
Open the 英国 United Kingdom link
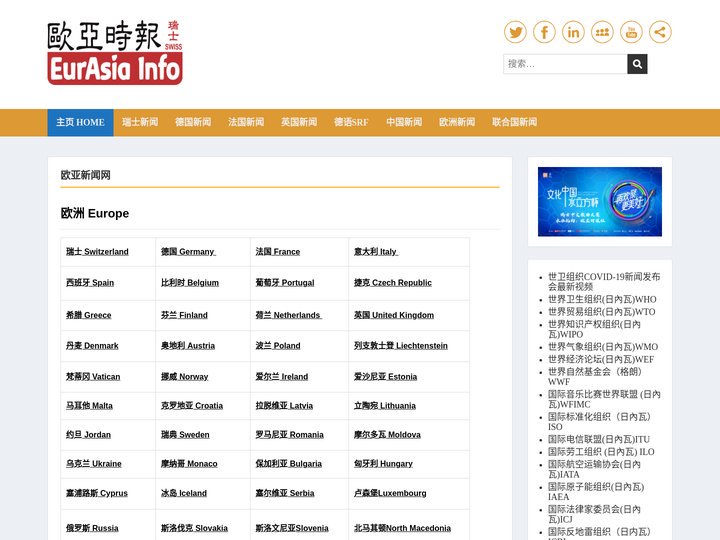pos(394,315)
